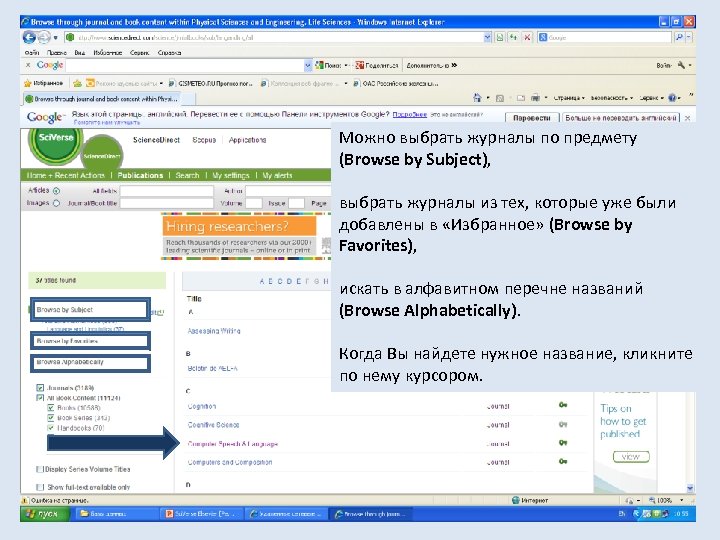Click the error warning icon in the status bar
Screen dimensions: 720x540
click(25, 500)
